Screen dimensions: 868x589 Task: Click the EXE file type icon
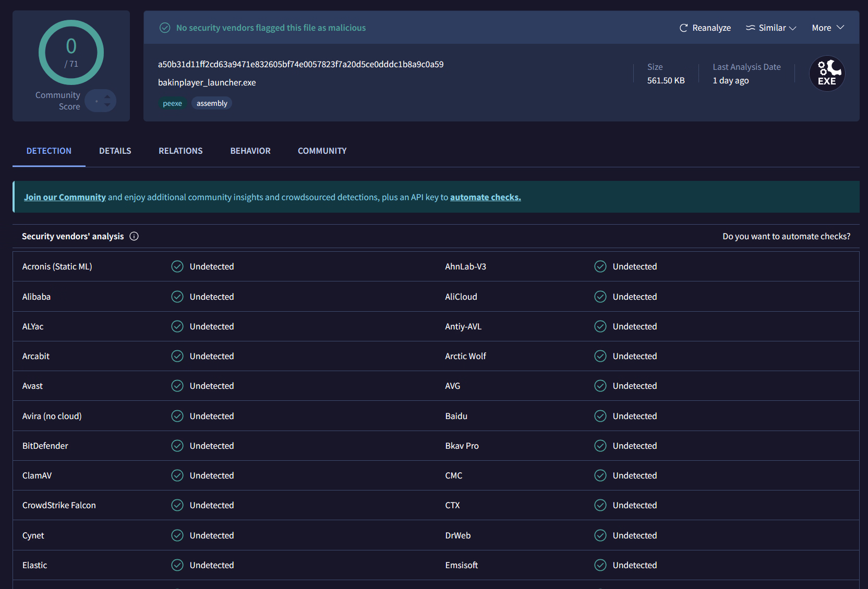(827, 73)
